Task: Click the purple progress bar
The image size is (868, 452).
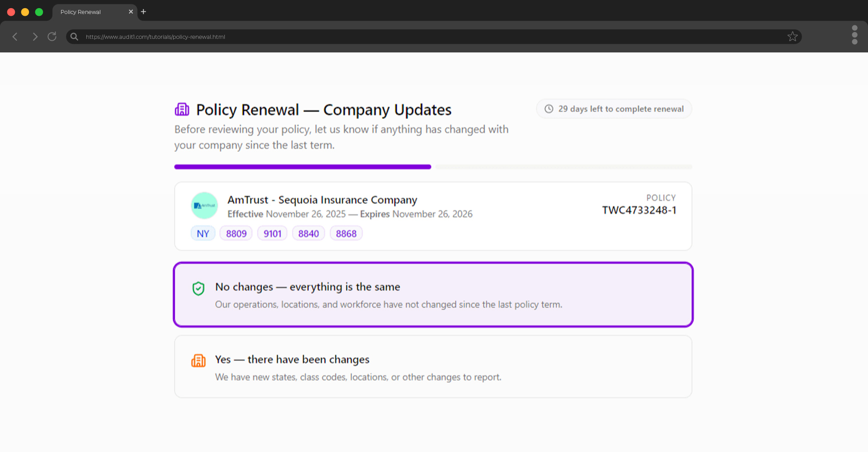Action: coord(302,166)
